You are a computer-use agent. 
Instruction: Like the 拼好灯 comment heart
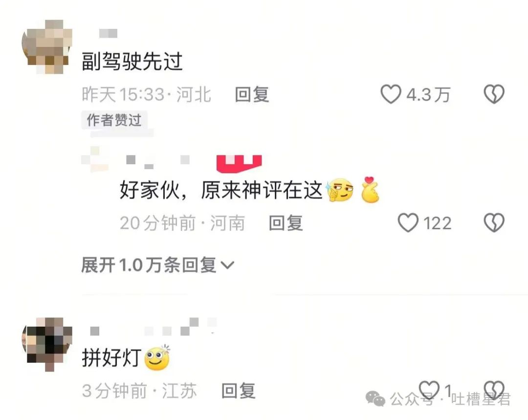pos(429,390)
